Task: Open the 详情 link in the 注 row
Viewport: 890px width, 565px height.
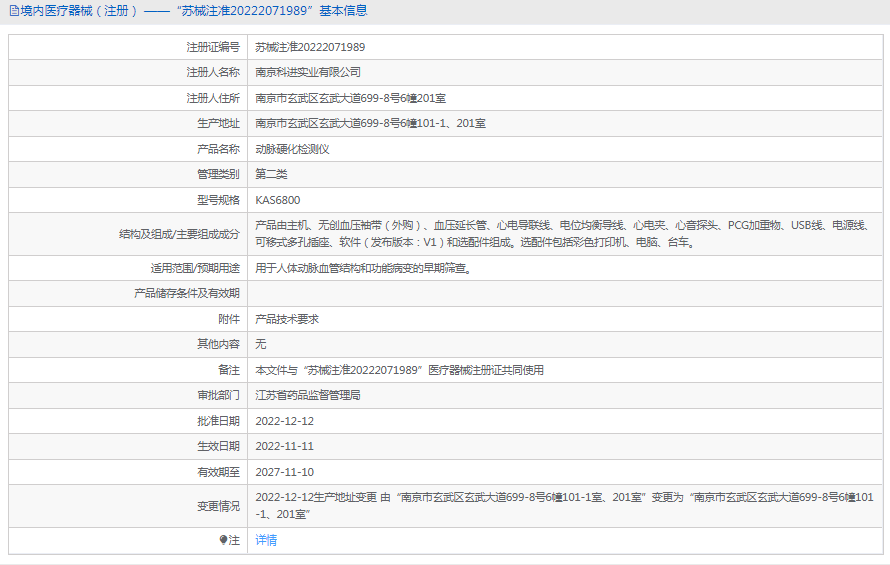Action: (266, 540)
